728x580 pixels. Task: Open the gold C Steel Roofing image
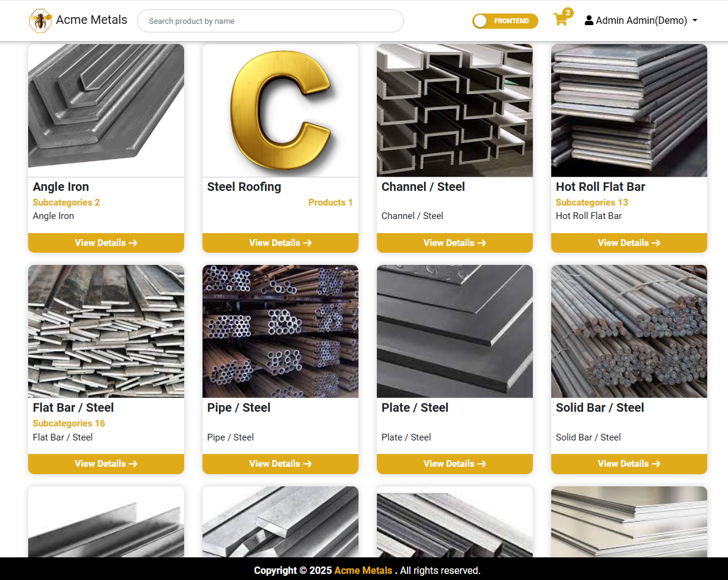pos(280,111)
